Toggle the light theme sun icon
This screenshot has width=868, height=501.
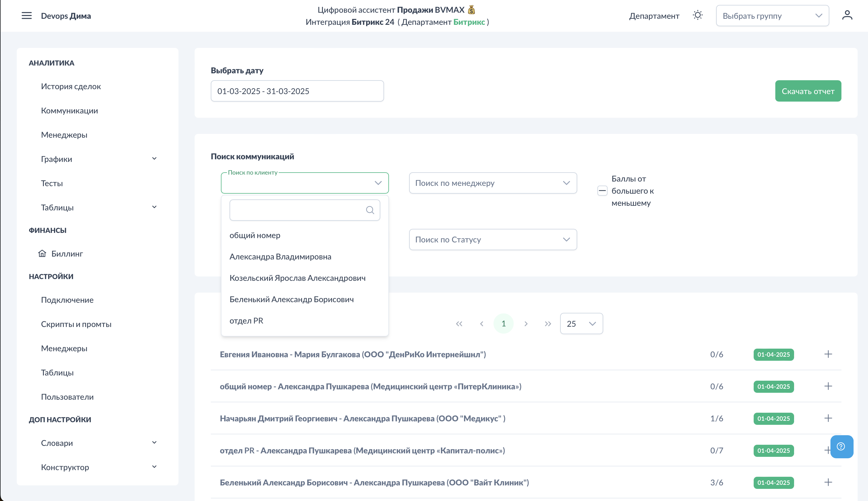pos(698,16)
